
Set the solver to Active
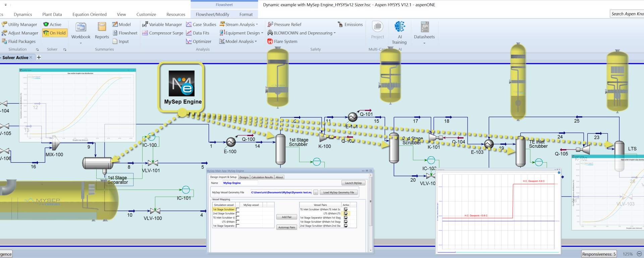(x=52, y=25)
